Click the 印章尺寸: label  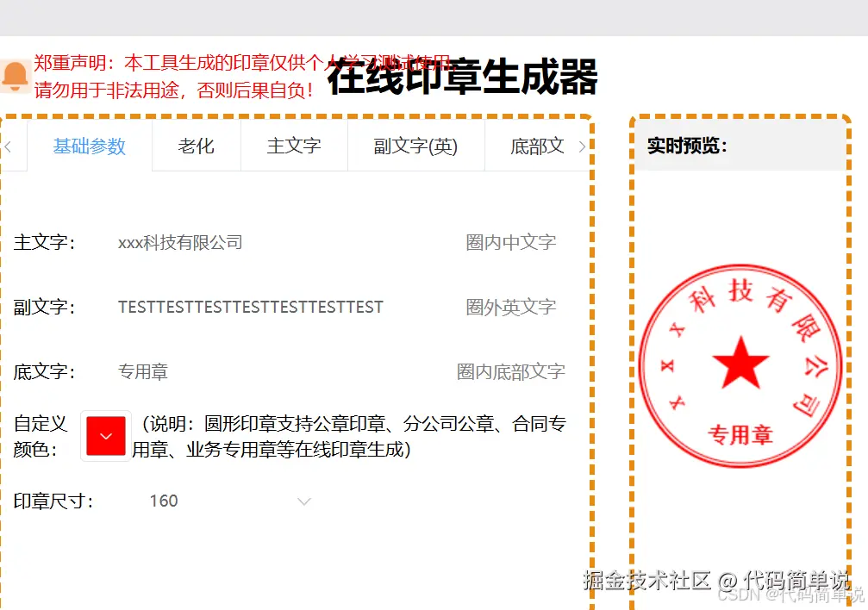[53, 501]
